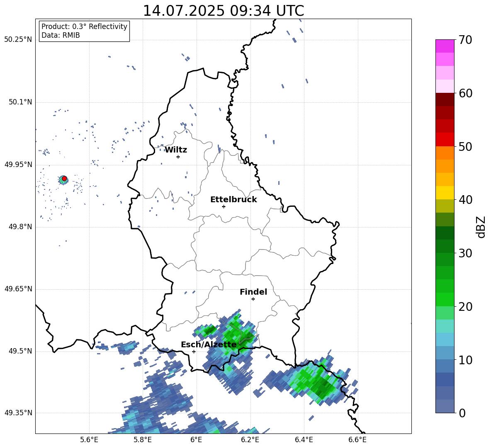The height and width of the screenshot is (448, 491).
Task: Click the 5.6°E longitude label
Action: [89, 440]
